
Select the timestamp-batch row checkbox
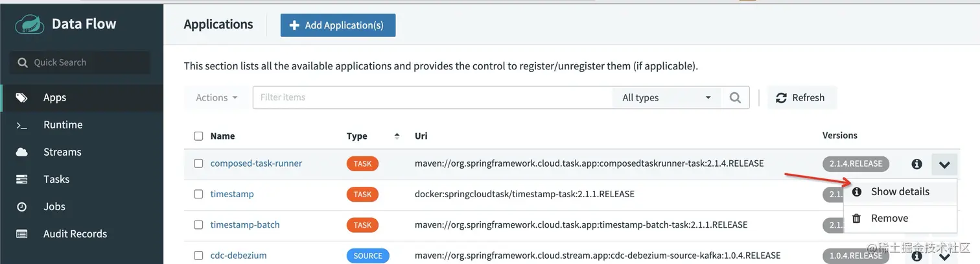coord(199,225)
